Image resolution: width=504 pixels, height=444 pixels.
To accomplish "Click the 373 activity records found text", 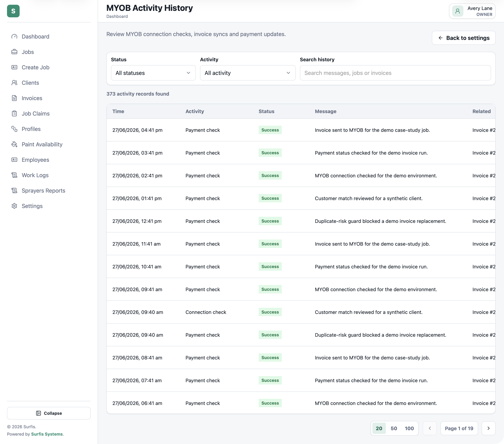I will [138, 94].
